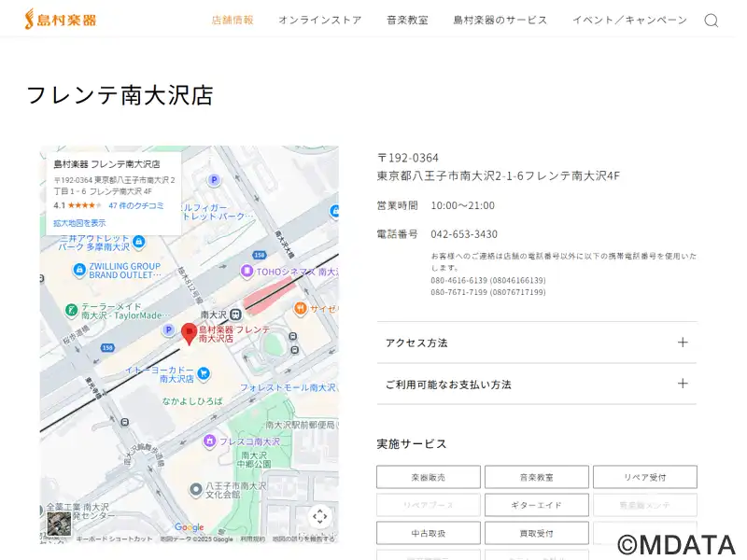Click the ギターエイド service button

point(536,505)
